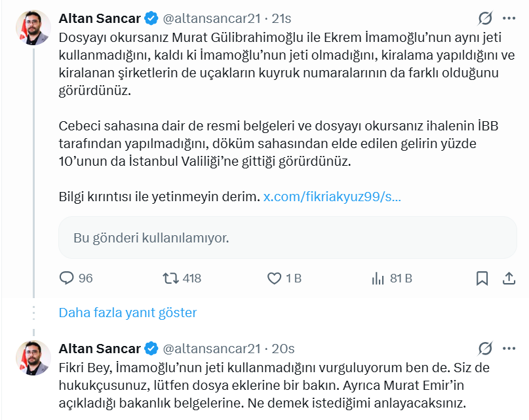This screenshot has height=420, width=529.
Task: Bookmark the first tweet
Action: point(482,278)
